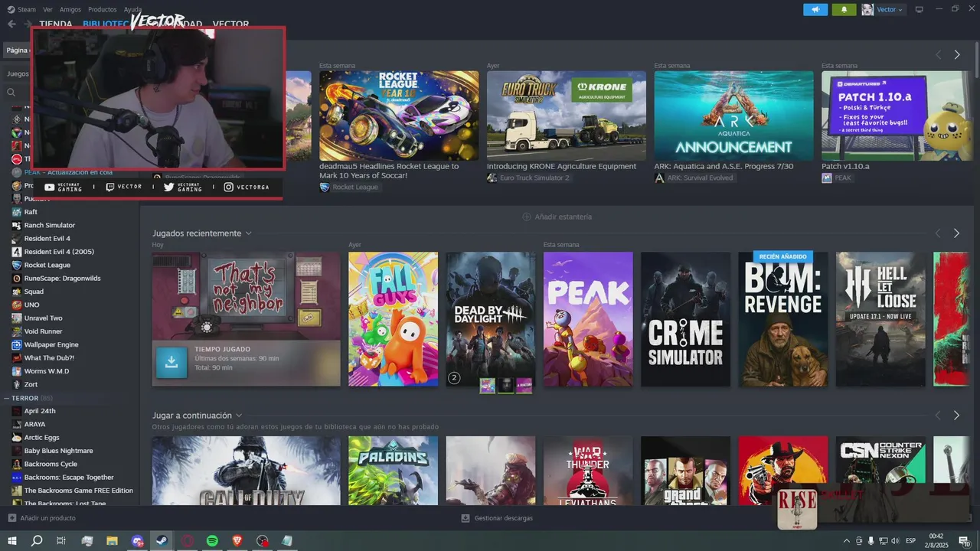Image resolution: width=980 pixels, height=551 pixels.
Task: Click next arrow on news carousel
Action: [956, 54]
